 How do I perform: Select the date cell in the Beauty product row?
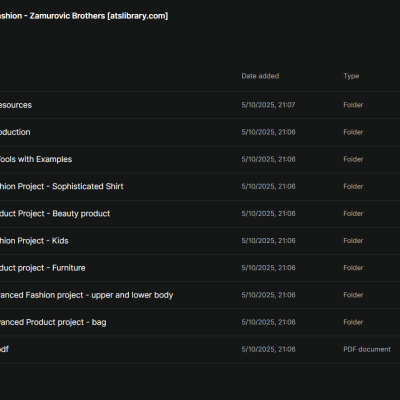coord(268,214)
